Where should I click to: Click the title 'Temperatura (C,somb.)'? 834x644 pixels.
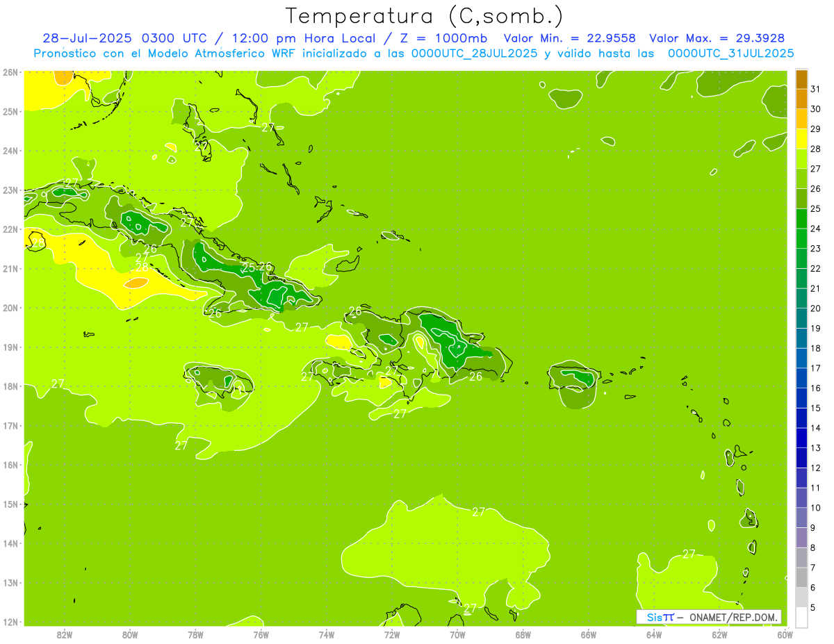tap(424, 15)
